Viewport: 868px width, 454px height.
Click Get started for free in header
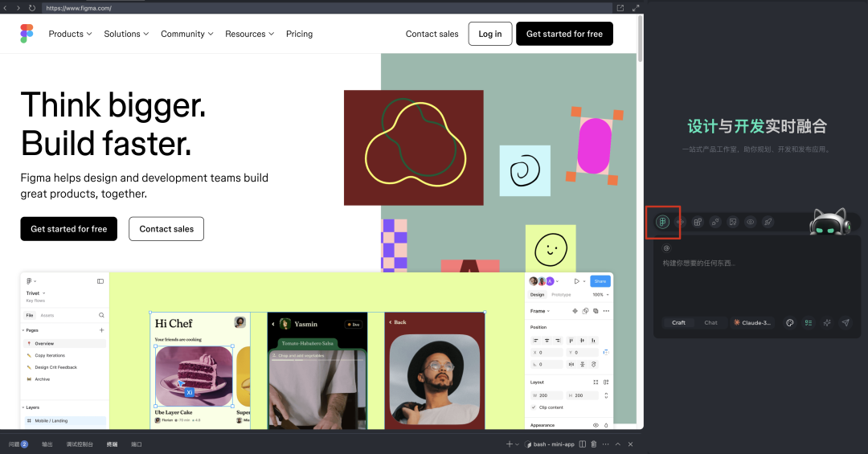[x=564, y=34]
